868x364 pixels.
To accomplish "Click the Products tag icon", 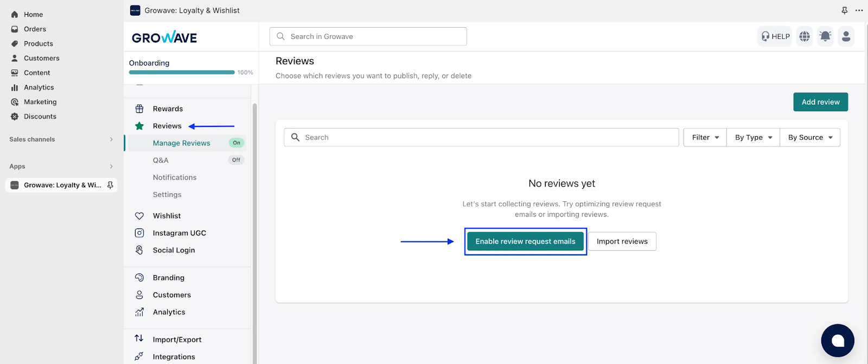I will (15, 44).
